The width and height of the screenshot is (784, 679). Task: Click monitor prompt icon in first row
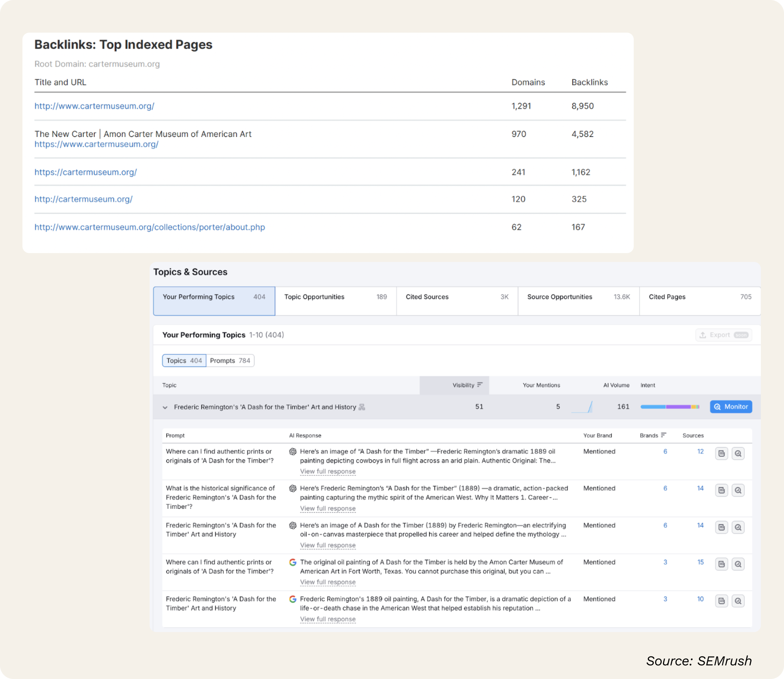[x=738, y=453]
